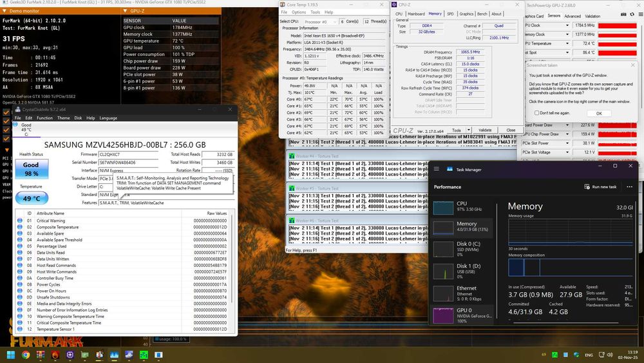Collapse the Demo monitor panel triangle

pos(5,11)
